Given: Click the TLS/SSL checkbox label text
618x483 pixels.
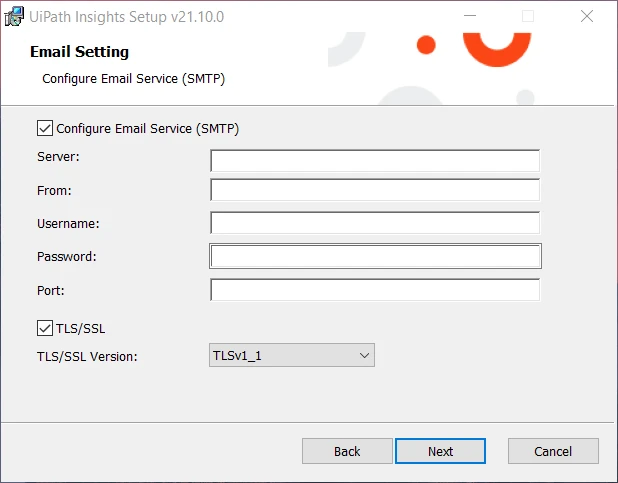Looking at the screenshot, I should pyautogui.click(x=80, y=328).
